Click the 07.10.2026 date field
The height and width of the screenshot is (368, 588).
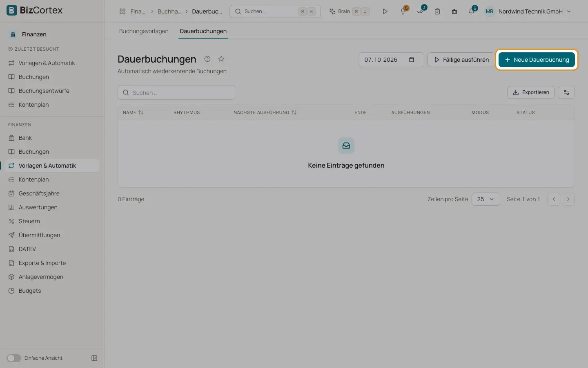pos(391,60)
